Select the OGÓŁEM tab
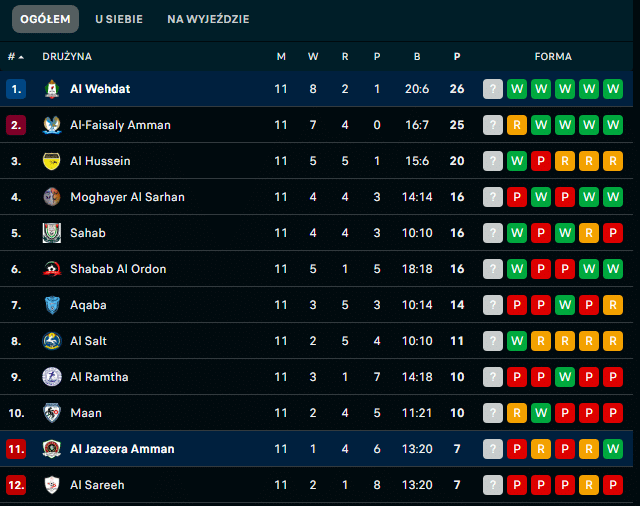 click(x=45, y=19)
